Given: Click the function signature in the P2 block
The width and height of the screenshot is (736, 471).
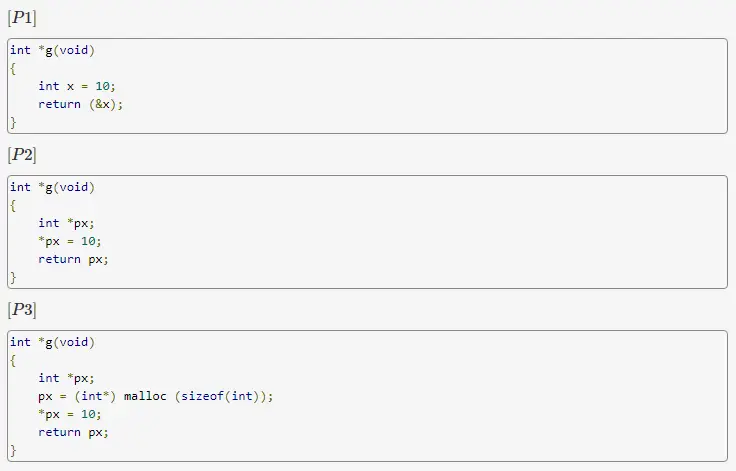Looking at the screenshot, I should pos(52,187).
